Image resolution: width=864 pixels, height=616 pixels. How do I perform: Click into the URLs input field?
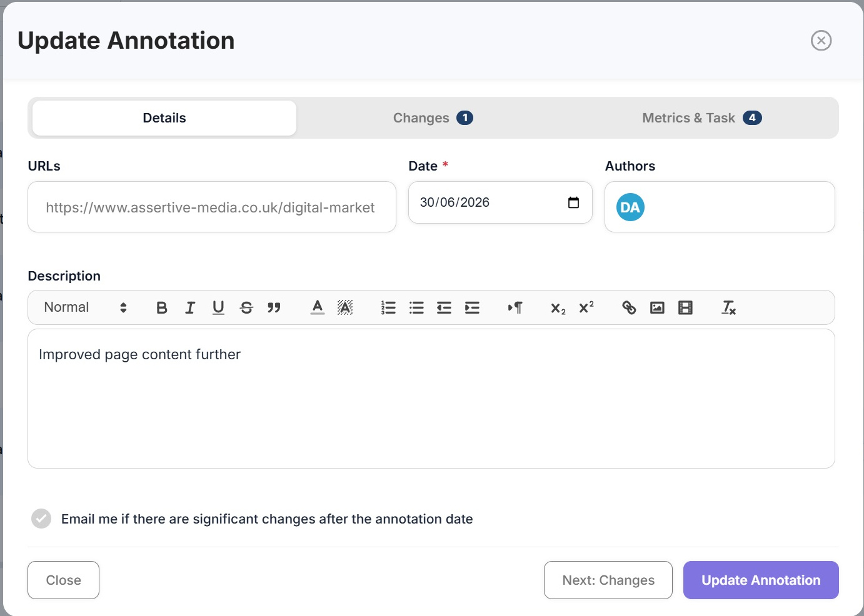(212, 207)
